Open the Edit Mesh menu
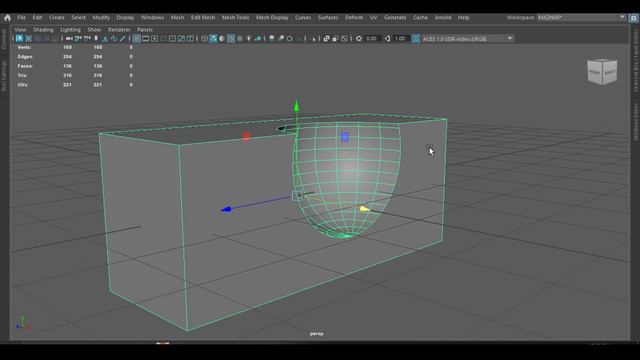The width and height of the screenshot is (640, 360). 203,18
